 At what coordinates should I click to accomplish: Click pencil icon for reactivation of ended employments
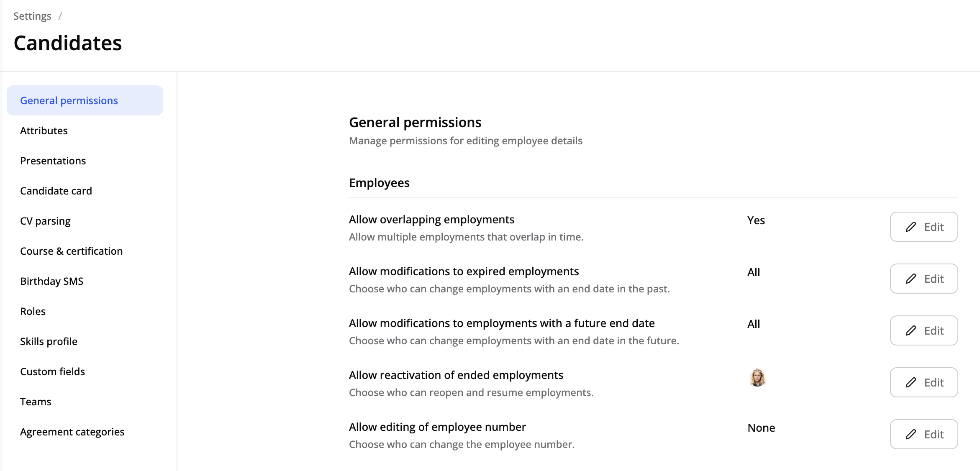911,383
